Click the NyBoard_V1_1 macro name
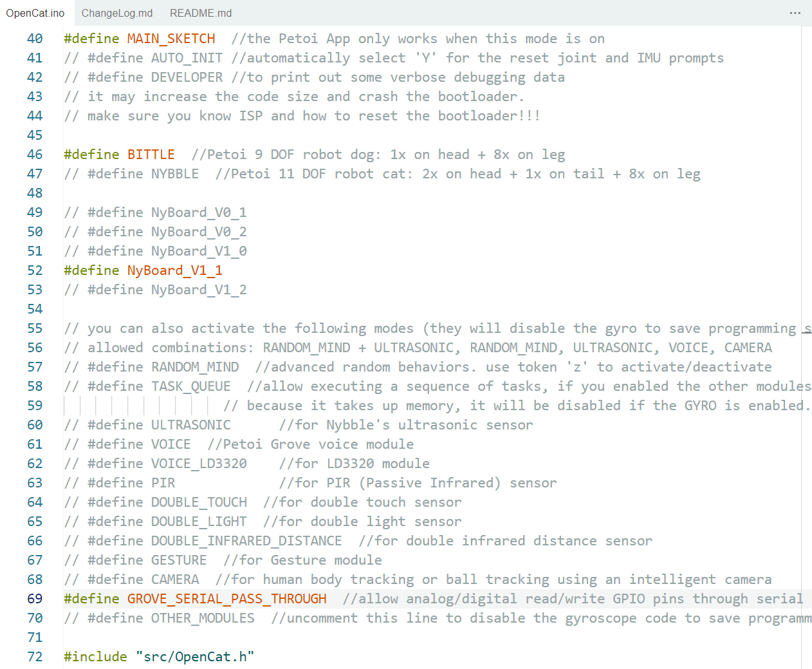This screenshot has height=669, width=812. pos(175,270)
